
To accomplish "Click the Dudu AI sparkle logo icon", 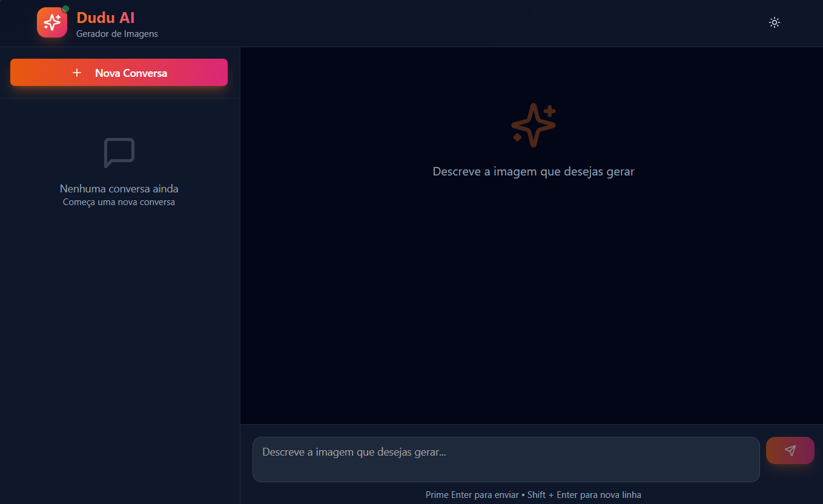I will (52, 22).
